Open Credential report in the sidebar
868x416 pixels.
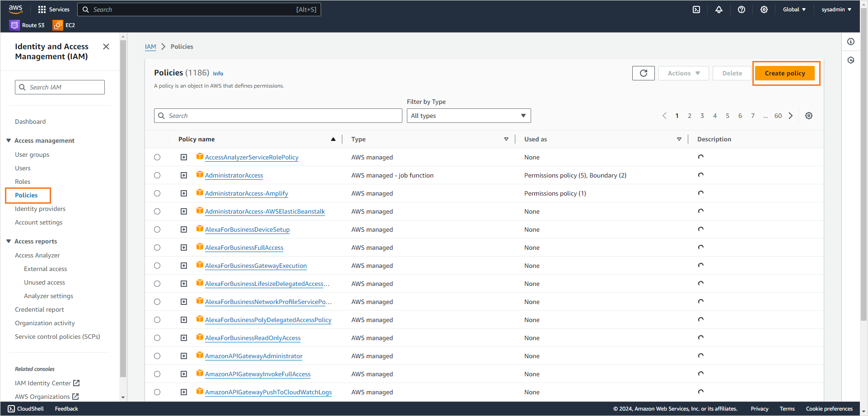[x=39, y=309]
